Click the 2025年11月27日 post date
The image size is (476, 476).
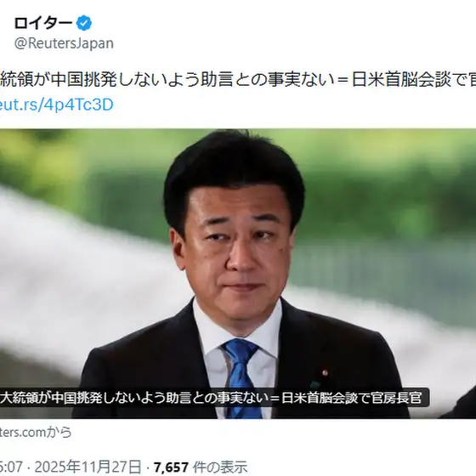[88, 467]
